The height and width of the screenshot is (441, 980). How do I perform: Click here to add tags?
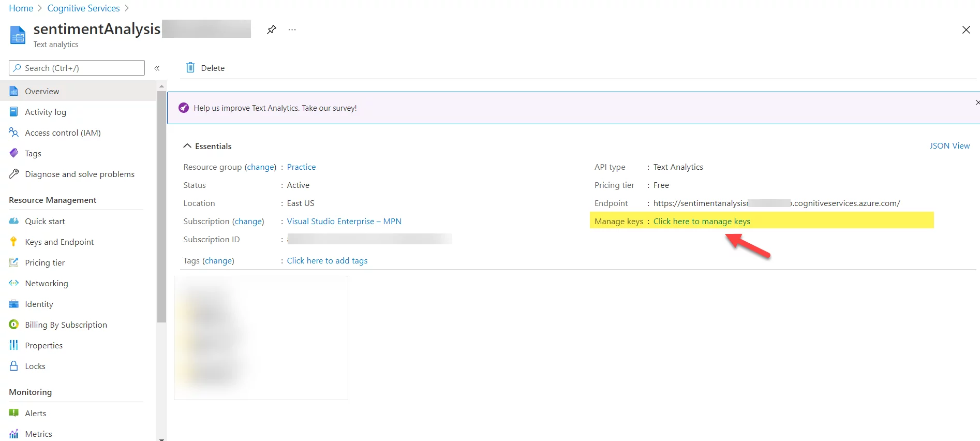[x=327, y=260]
